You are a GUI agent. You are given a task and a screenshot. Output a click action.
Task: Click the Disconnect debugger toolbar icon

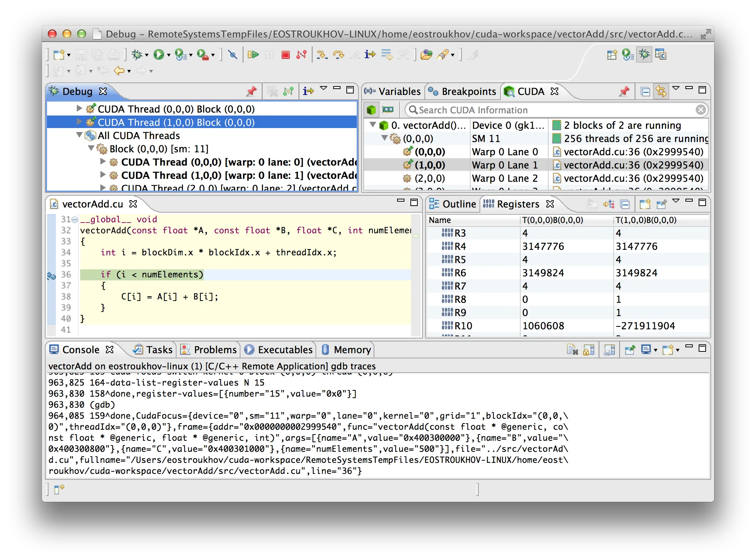pyautogui.click(x=302, y=55)
